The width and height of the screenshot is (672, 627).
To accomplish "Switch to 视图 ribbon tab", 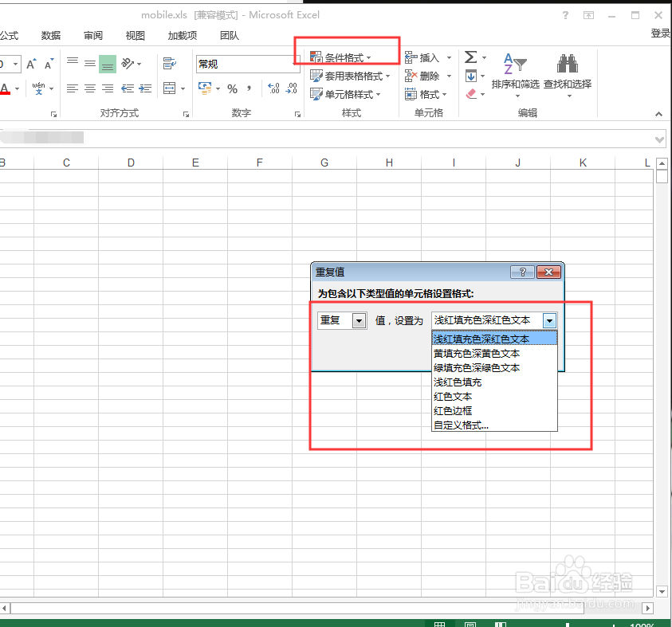I will (135, 36).
